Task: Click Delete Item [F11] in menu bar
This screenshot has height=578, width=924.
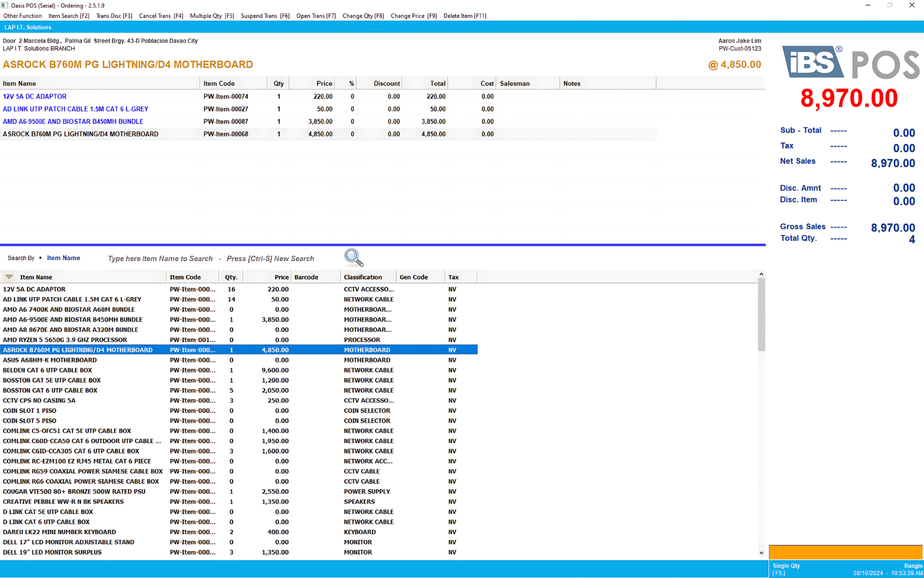Action: pyautogui.click(x=465, y=16)
